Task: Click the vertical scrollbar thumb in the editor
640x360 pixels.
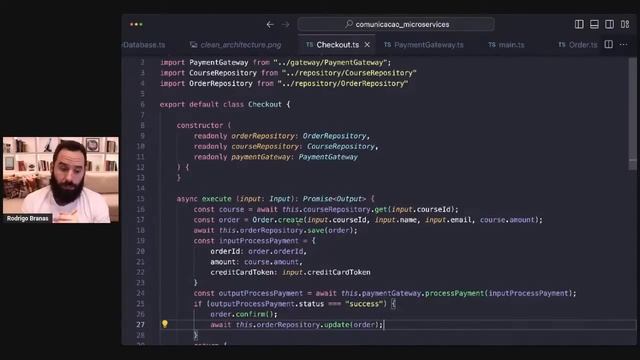Action: click(x=633, y=114)
